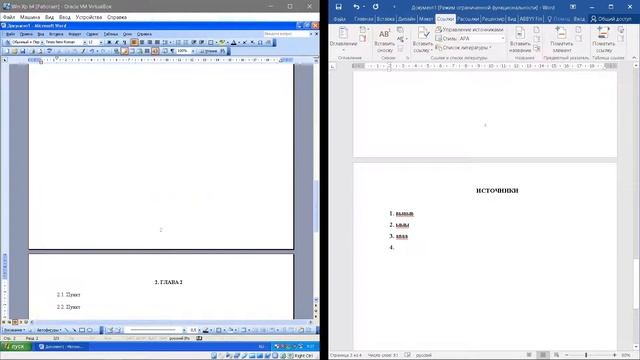Open Оглавление table of contents button
This screenshot has width=640, height=360.
(343, 39)
